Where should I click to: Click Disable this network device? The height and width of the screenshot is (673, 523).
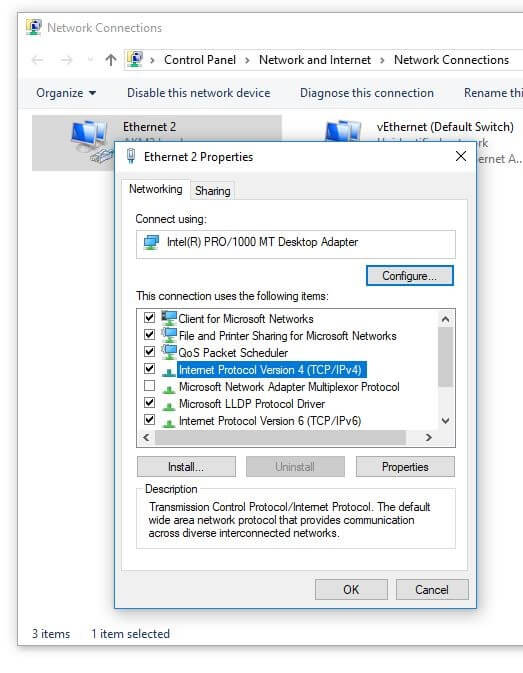pyautogui.click(x=198, y=93)
